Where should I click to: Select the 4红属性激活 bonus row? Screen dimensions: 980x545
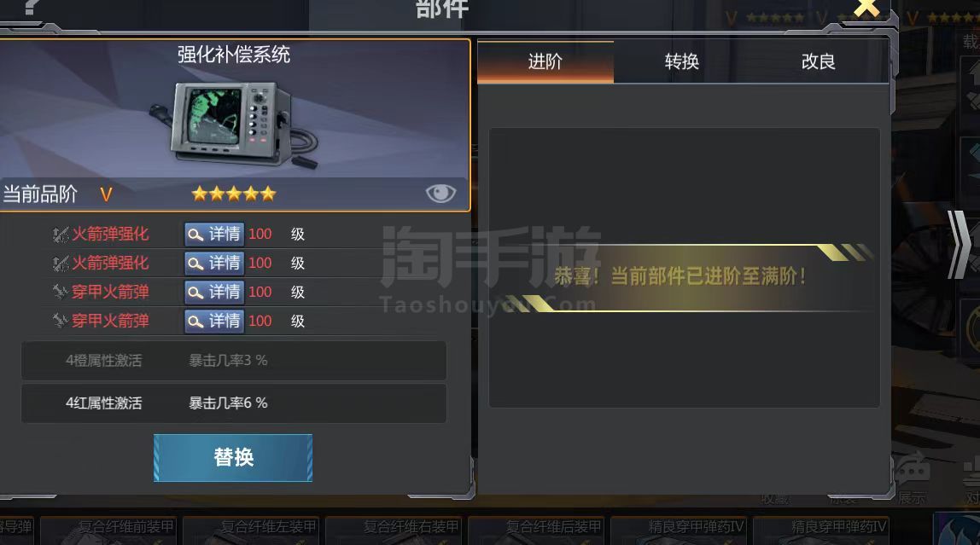[x=234, y=403]
